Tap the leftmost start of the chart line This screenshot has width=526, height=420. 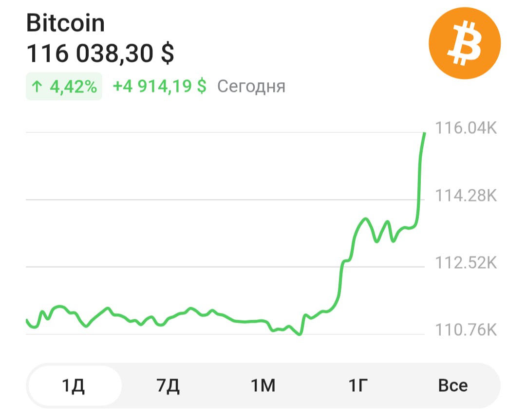click(x=27, y=320)
